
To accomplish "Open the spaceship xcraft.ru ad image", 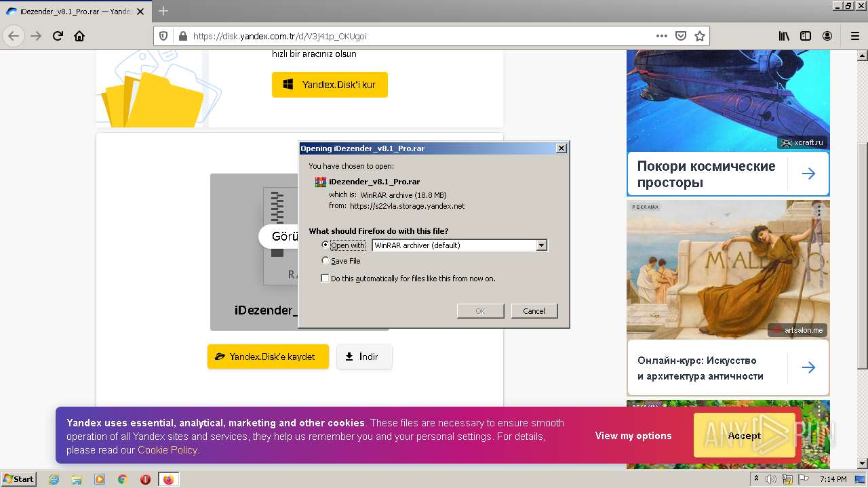I will pos(728,100).
